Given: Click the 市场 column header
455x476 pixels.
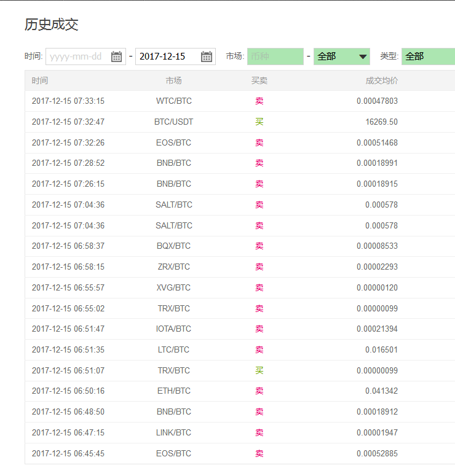Looking at the screenshot, I should click(173, 80).
